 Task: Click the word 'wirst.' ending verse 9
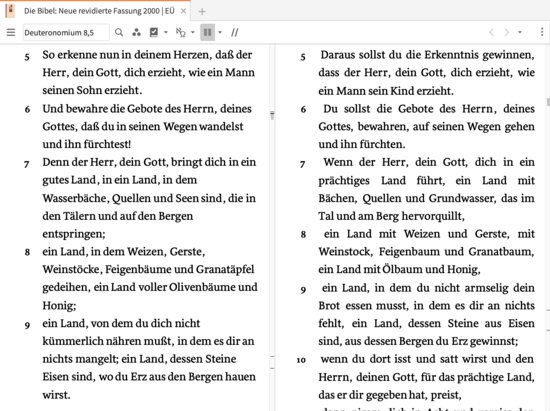pyautogui.click(x=56, y=395)
